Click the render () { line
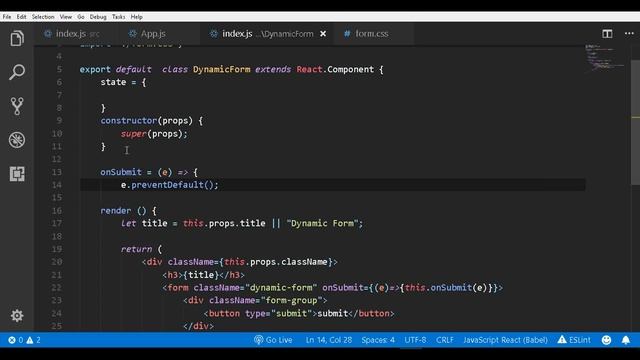Screen dimensions: 640x360 128,211
